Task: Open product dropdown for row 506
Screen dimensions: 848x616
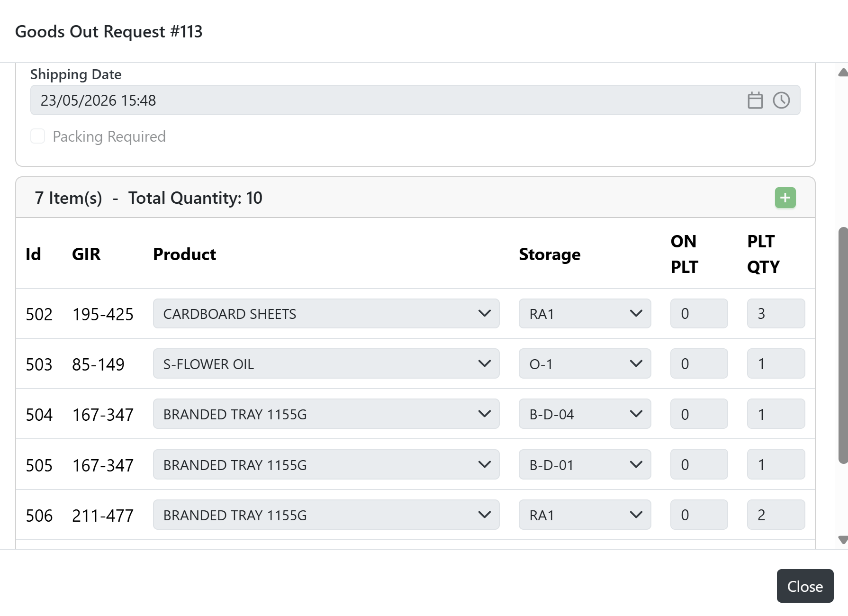Action: coord(326,515)
